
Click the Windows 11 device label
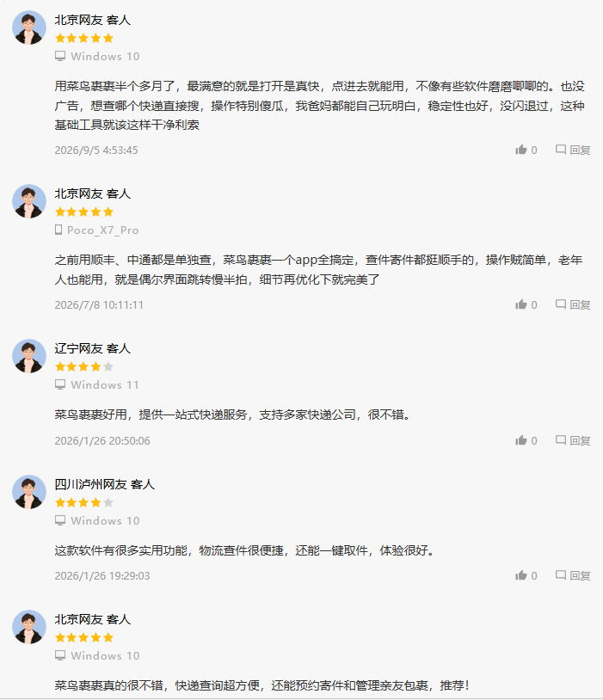(97, 384)
